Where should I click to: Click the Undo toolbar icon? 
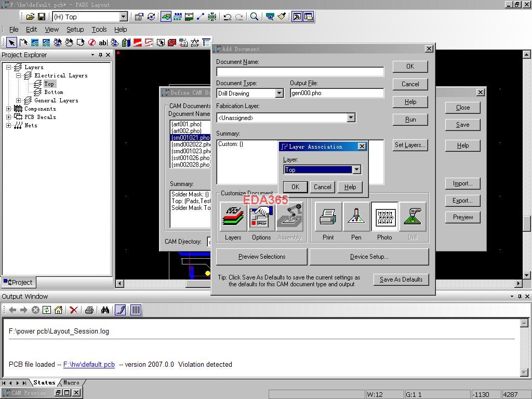(227, 17)
